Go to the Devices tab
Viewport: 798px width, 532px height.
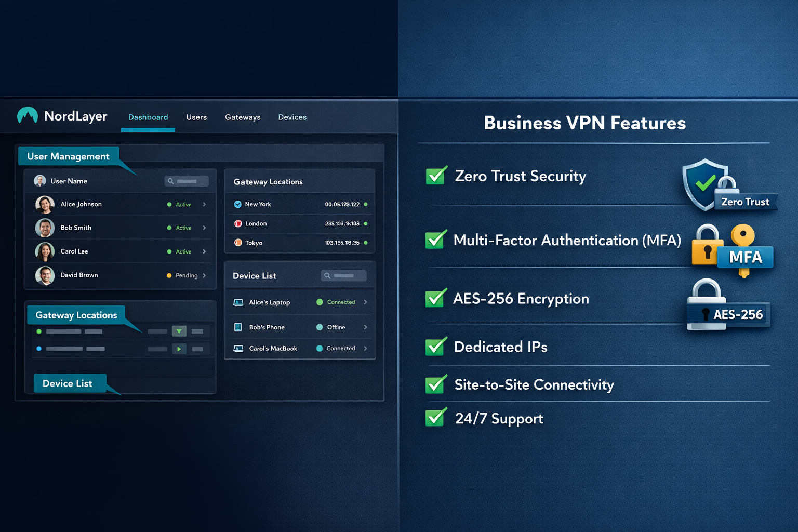click(292, 117)
